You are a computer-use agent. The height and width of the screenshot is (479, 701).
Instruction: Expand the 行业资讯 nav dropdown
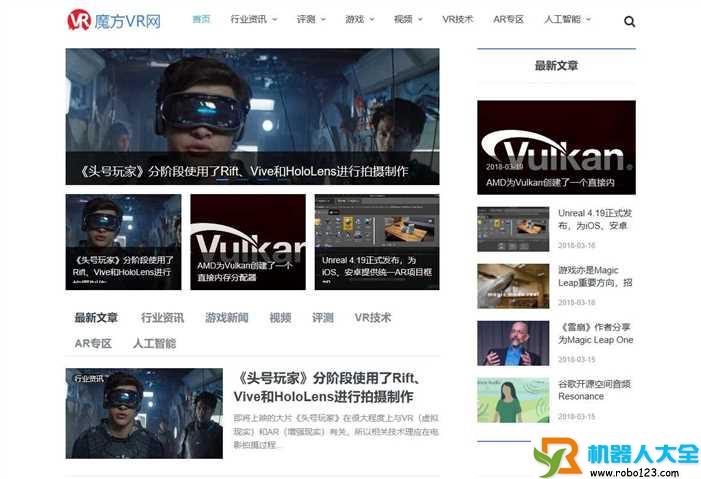(253, 19)
